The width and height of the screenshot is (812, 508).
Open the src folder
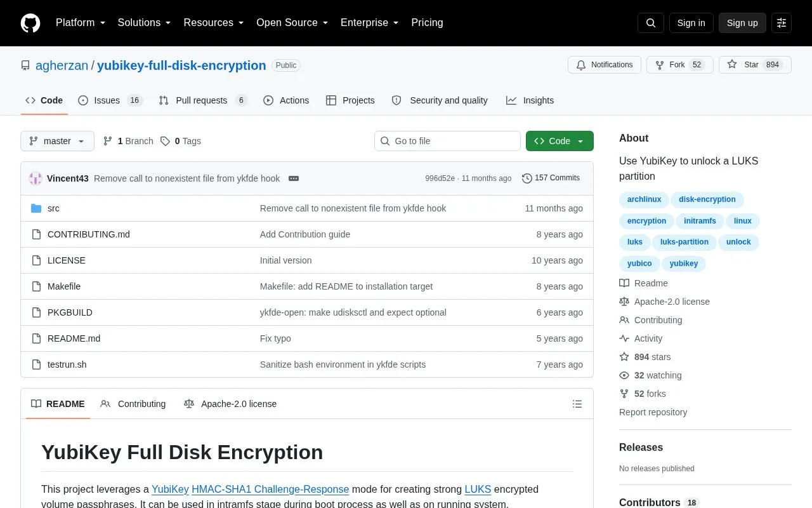pos(53,208)
